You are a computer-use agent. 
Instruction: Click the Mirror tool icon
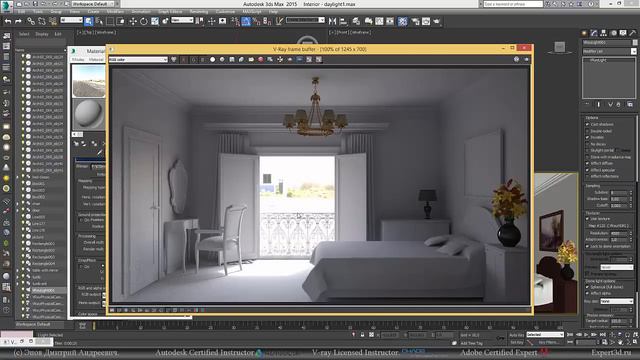332,21
